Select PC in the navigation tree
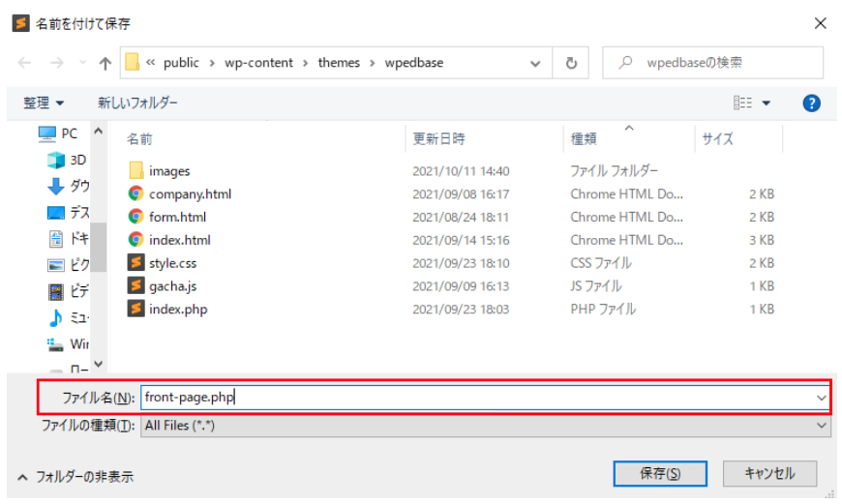842x504 pixels. point(58,133)
